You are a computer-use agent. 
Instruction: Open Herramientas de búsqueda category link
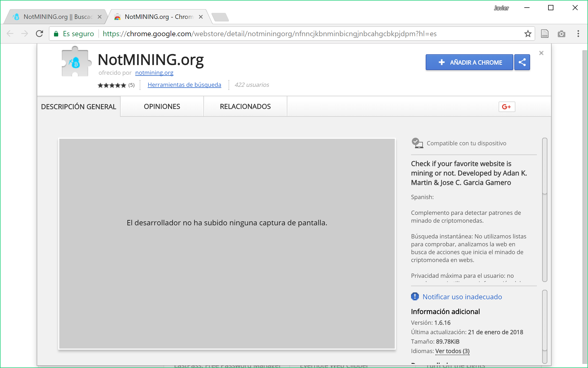tap(184, 85)
